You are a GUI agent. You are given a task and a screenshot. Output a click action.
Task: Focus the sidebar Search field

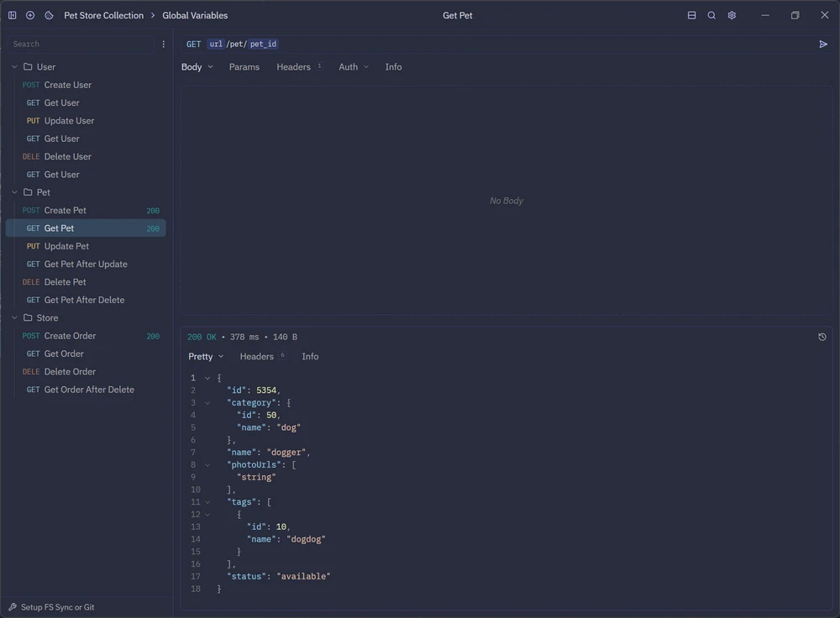click(81, 44)
